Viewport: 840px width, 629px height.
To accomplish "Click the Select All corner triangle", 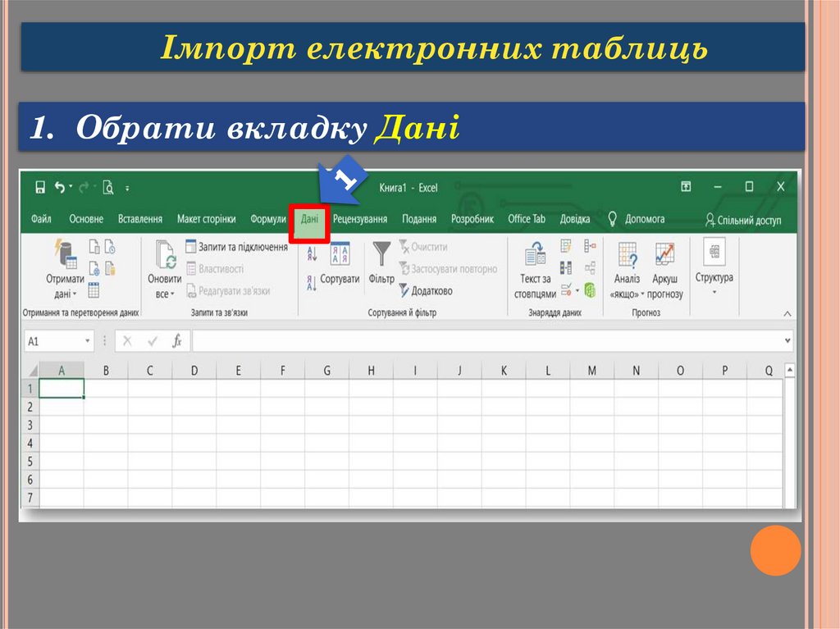I will tap(32, 370).
